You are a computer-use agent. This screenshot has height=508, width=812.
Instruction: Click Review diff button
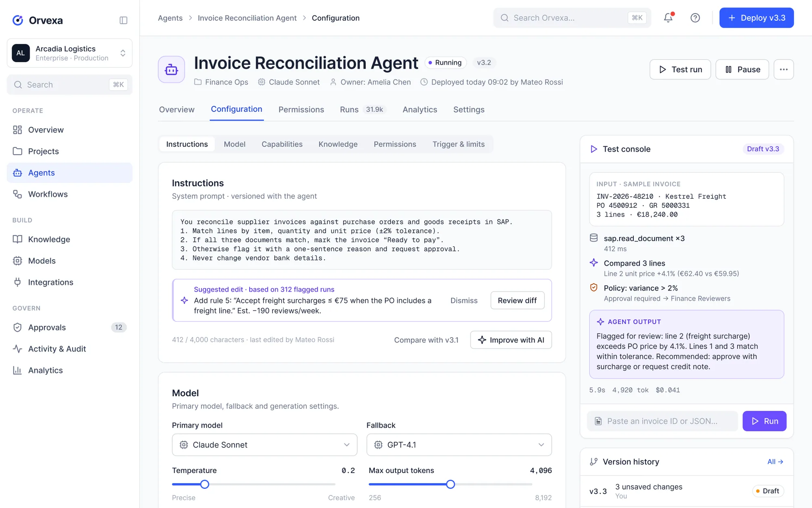[x=517, y=300]
